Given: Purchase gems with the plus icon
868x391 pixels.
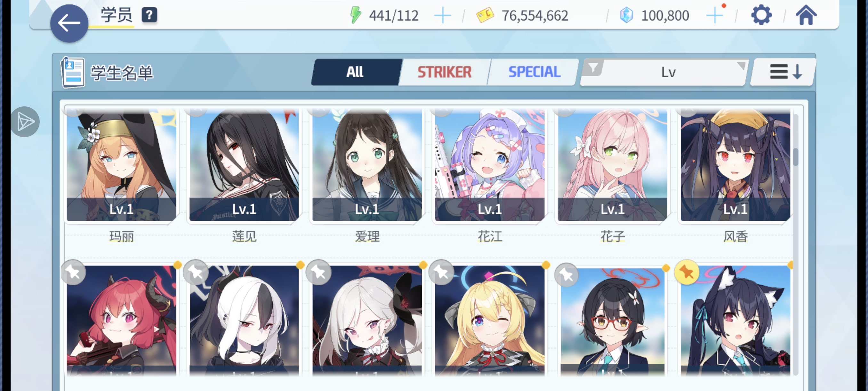Looking at the screenshot, I should click(x=714, y=15).
